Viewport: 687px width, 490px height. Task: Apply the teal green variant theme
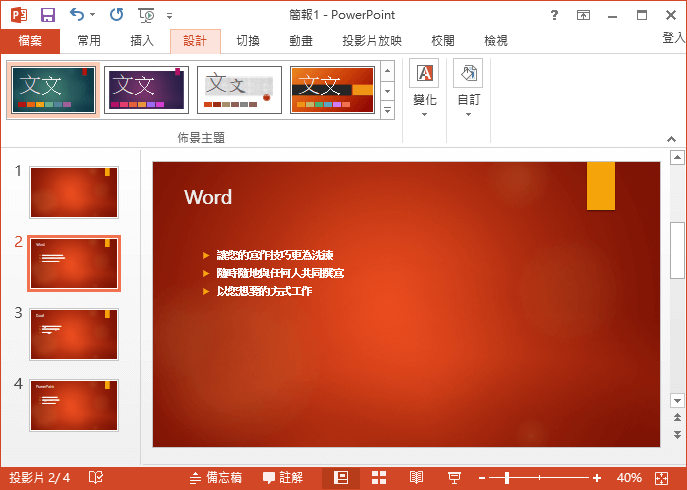[x=53, y=90]
